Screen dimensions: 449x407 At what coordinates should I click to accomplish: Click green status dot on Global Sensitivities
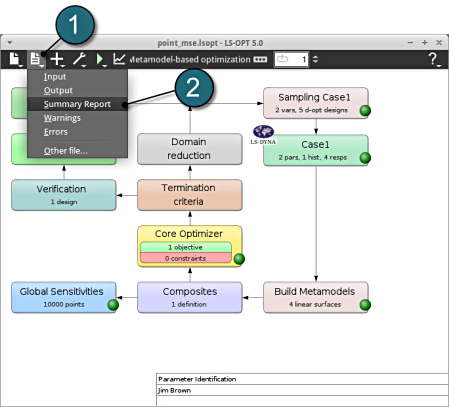click(x=113, y=305)
